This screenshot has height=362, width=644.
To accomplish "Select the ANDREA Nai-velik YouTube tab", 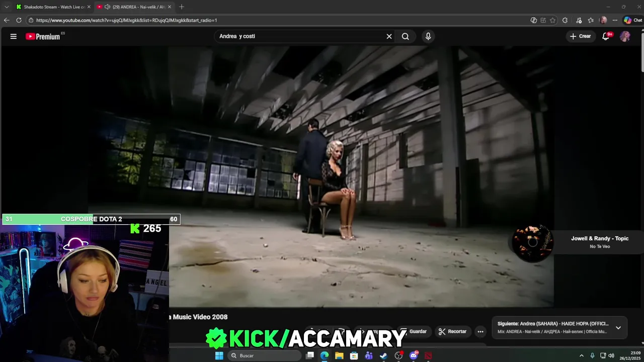I will (x=135, y=7).
